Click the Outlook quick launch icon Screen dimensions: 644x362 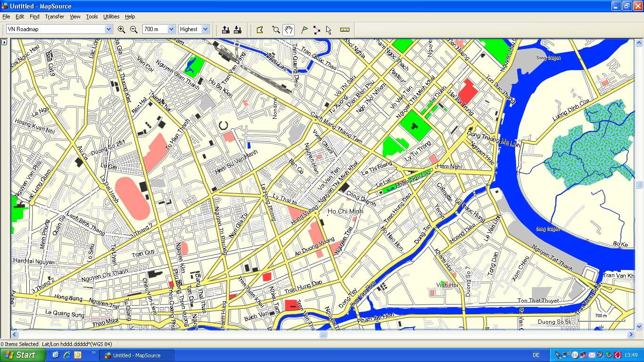(78, 355)
